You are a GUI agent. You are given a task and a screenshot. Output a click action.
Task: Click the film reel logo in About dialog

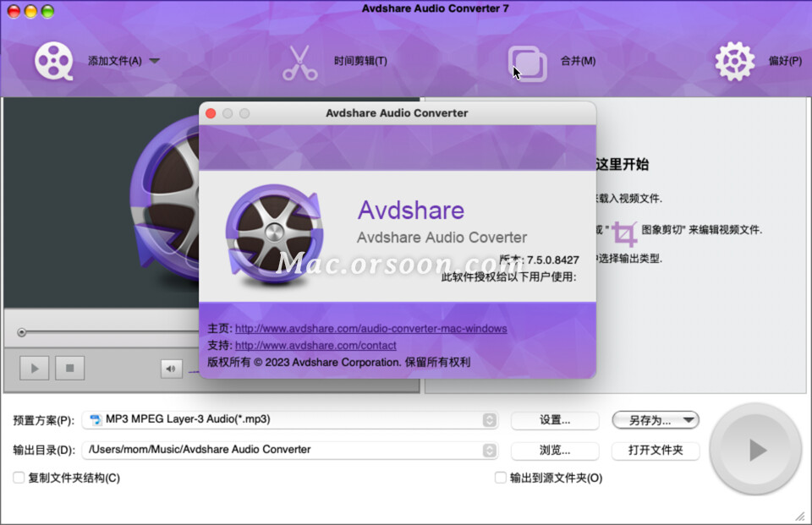pos(275,234)
